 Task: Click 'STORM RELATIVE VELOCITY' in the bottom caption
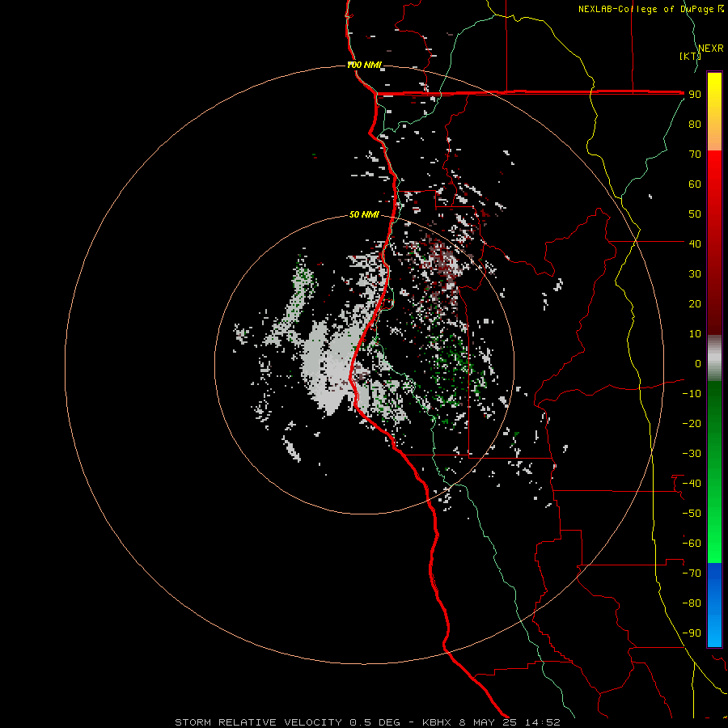point(260,722)
